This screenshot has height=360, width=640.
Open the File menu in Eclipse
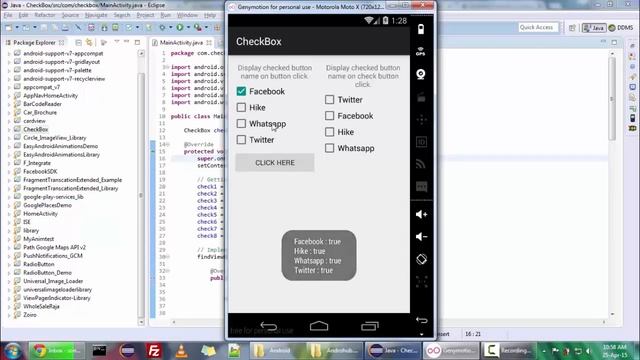coord(8,15)
